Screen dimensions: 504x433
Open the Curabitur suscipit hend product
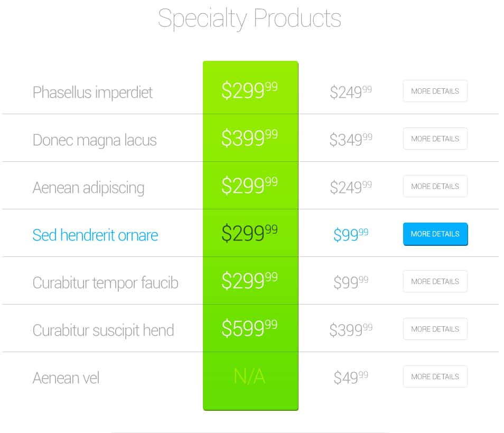104,330
